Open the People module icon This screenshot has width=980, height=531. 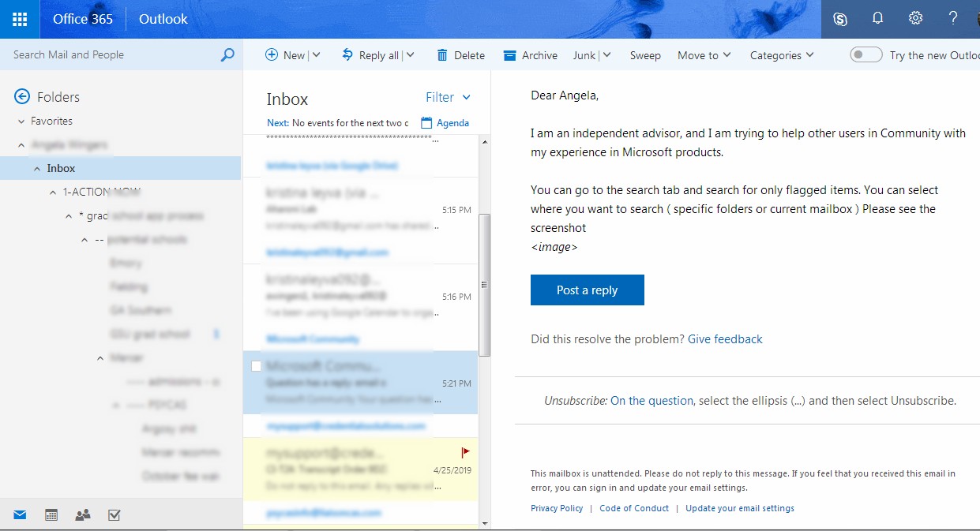pyautogui.click(x=83, y=514)
